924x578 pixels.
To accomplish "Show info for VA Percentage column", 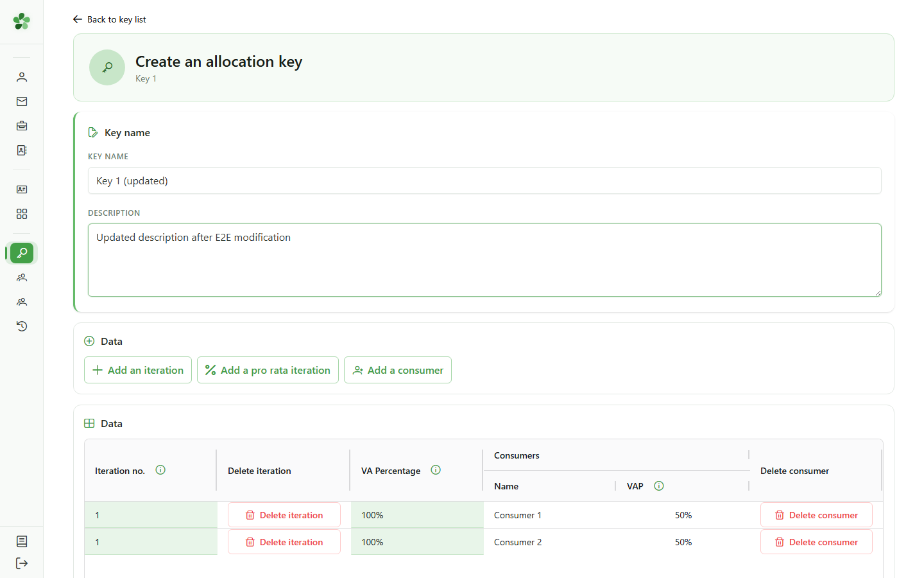I will click(x=436, y=470).
